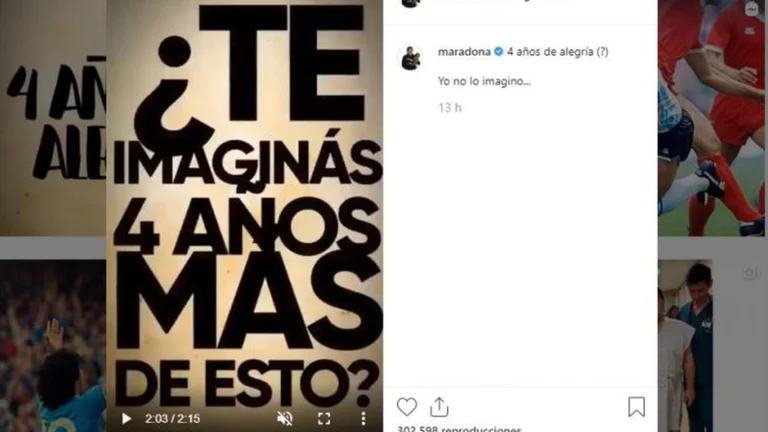Open maradona profile from the username
The width and height of the screenshot is (768, 432).
click(x=464, y=52)
